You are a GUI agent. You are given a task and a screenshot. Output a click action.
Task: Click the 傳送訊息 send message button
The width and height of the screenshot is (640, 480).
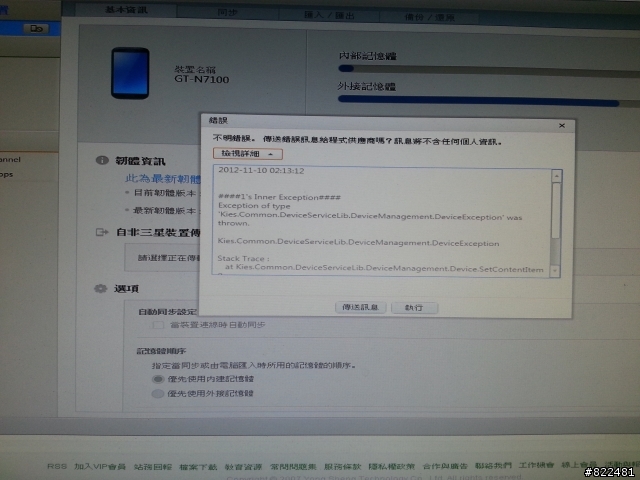tap(360, 307)
